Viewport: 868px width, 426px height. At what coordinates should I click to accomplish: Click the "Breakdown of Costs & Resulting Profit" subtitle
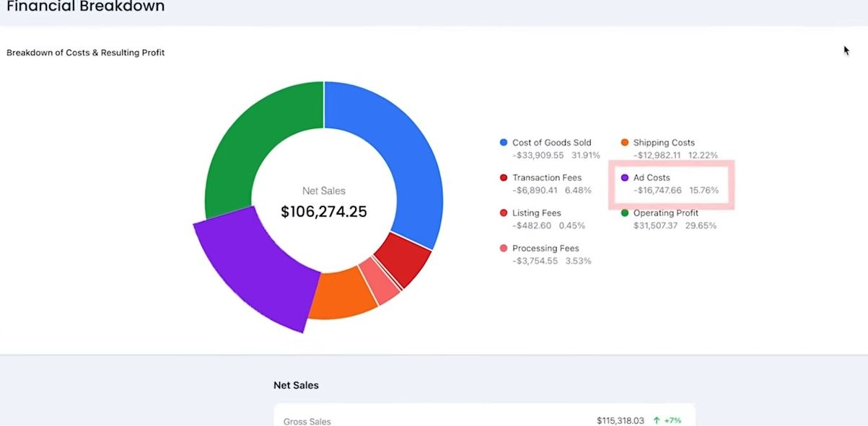pos(86,53)
